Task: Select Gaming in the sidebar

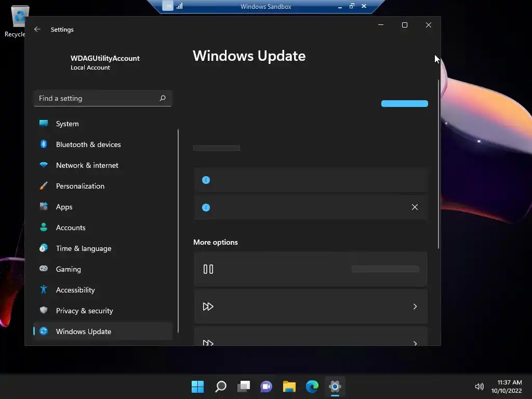Action: tap(103, 269)
